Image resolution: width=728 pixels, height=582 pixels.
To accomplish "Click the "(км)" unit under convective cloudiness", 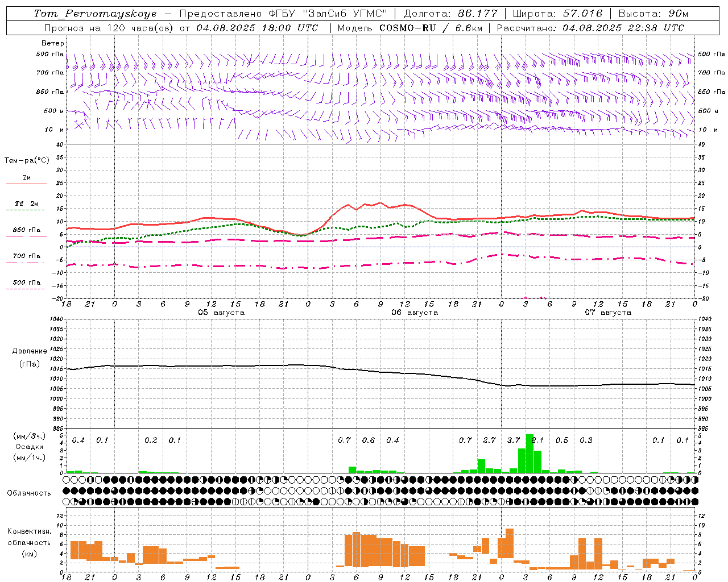I will tap(30, 554).
